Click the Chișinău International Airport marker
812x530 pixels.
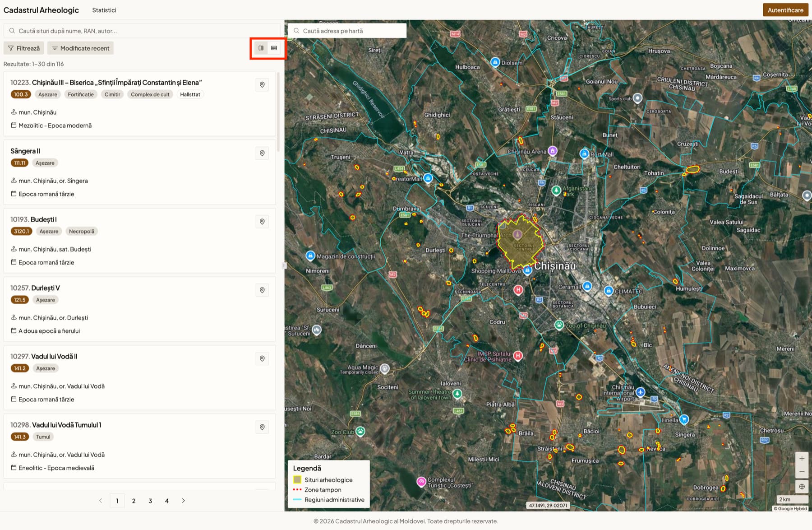coord(641,391)
